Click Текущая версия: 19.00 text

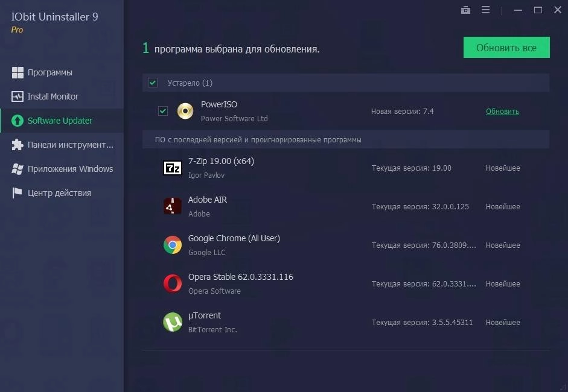click(412, 168)
